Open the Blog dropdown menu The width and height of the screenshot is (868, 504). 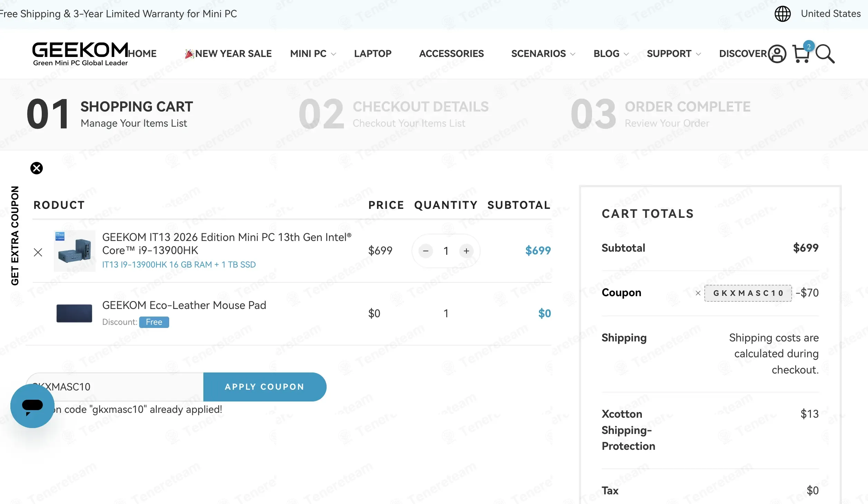click(611, 54)
